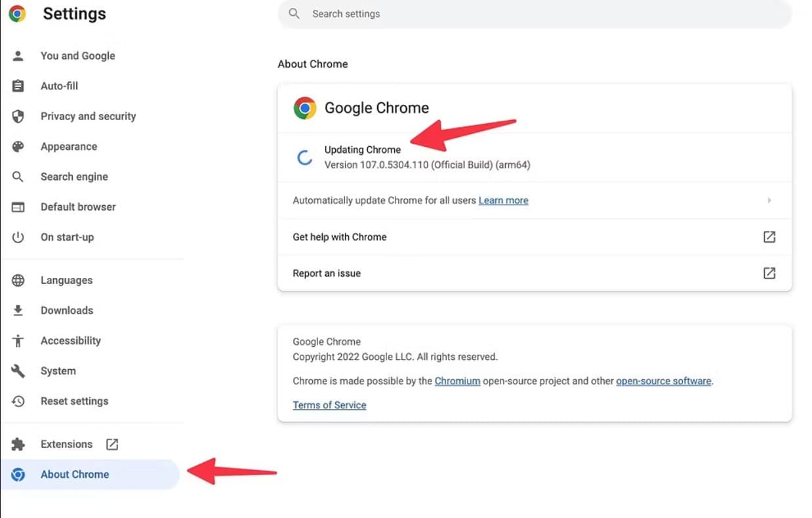This screenshot has width=812, height=518.
Task: Open the Terms of Service link
Action: point(329,405)
